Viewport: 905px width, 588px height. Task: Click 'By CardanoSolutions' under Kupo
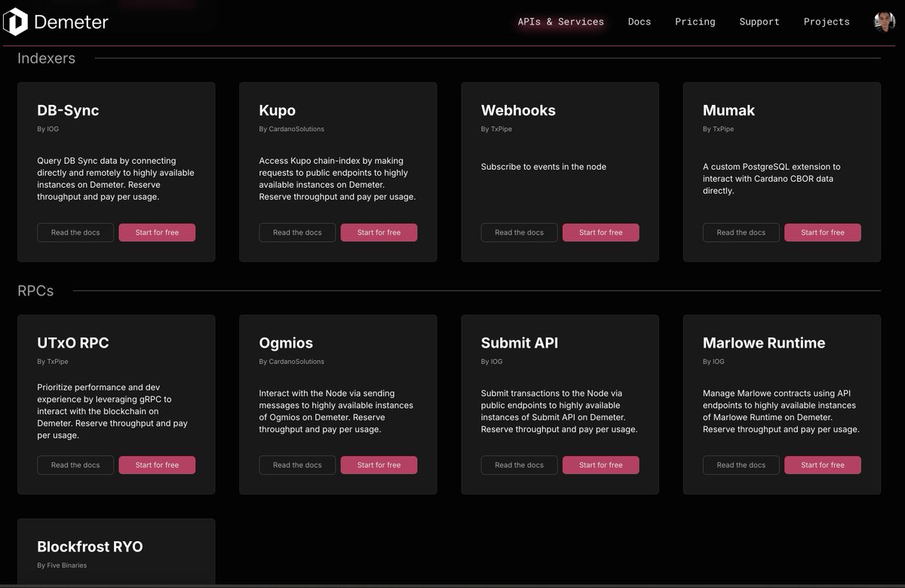click(291, 129)
